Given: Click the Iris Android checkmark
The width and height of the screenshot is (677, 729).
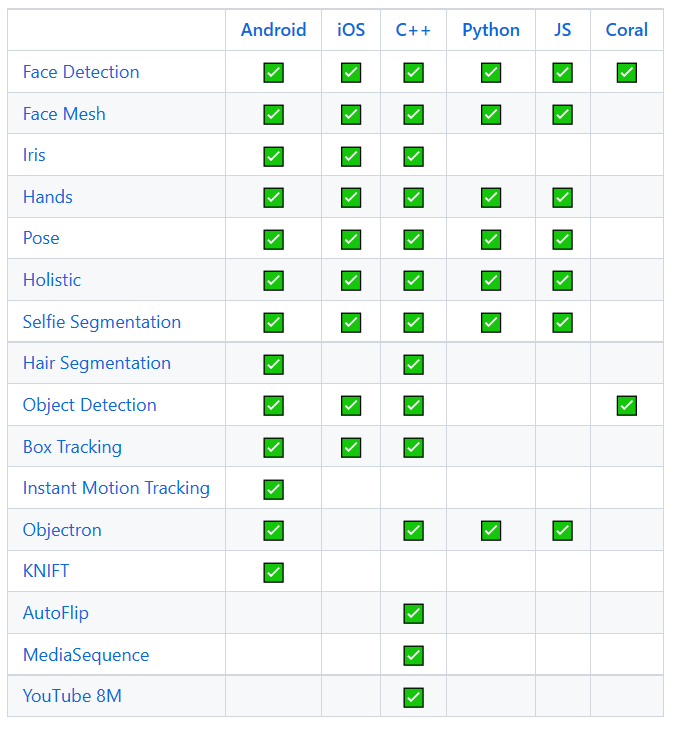Looking at the screenshot, I should tap(273, 156).
